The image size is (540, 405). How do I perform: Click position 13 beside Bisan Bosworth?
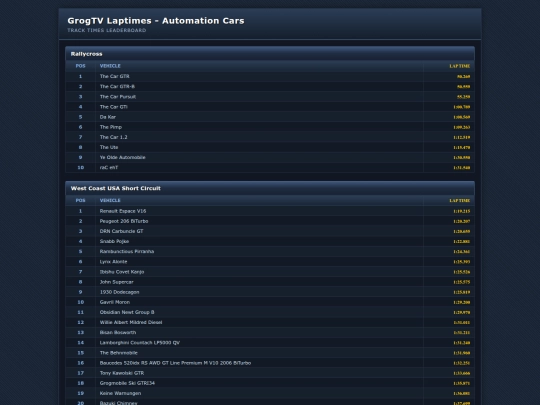coord(80,332)
